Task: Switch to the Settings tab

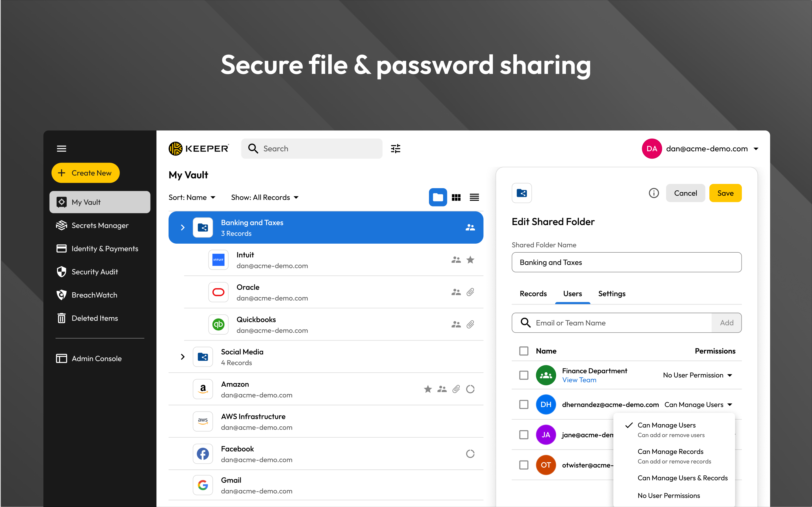Action: 612,294
